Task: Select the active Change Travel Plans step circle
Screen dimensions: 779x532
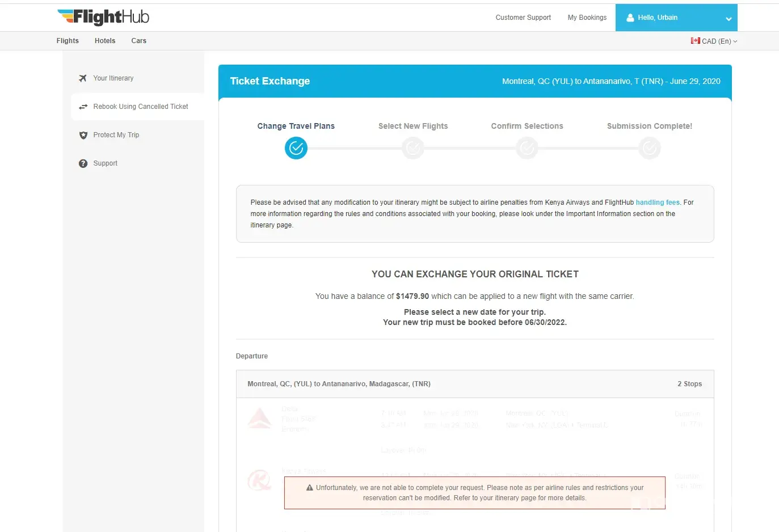Action: pos(296,148)
